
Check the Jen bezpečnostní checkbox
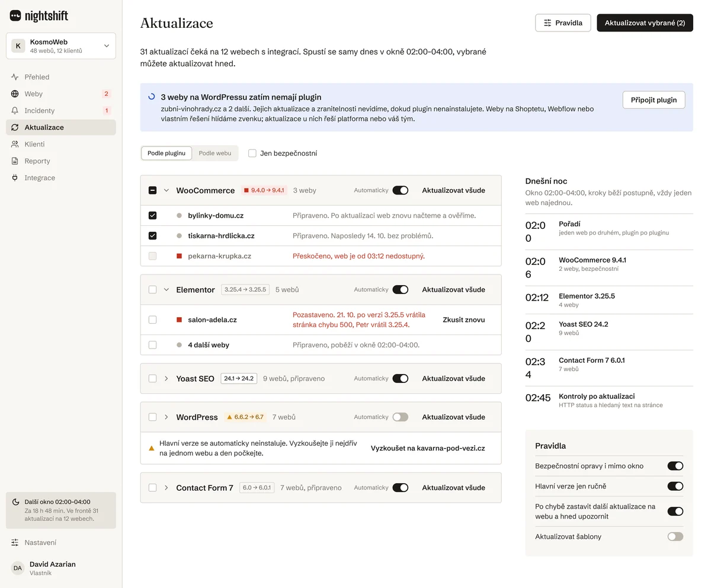[x=252, y=153]
